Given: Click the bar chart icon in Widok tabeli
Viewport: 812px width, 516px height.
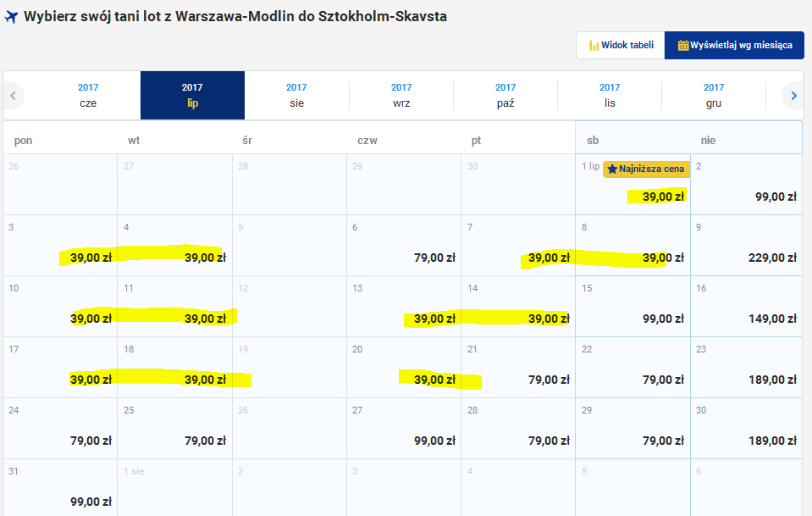Looking at the screenshot, I should 594,46.
